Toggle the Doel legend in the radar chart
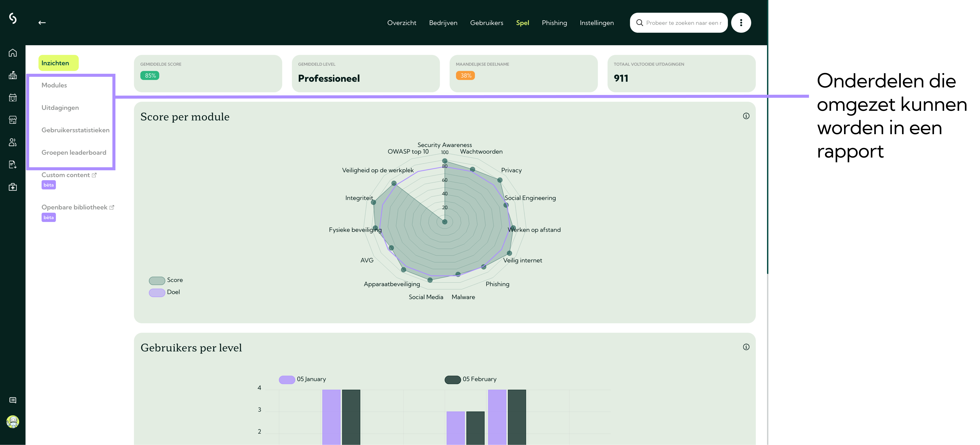The width and height of the screenshot is (980, 445). click(x=164, y=292)
